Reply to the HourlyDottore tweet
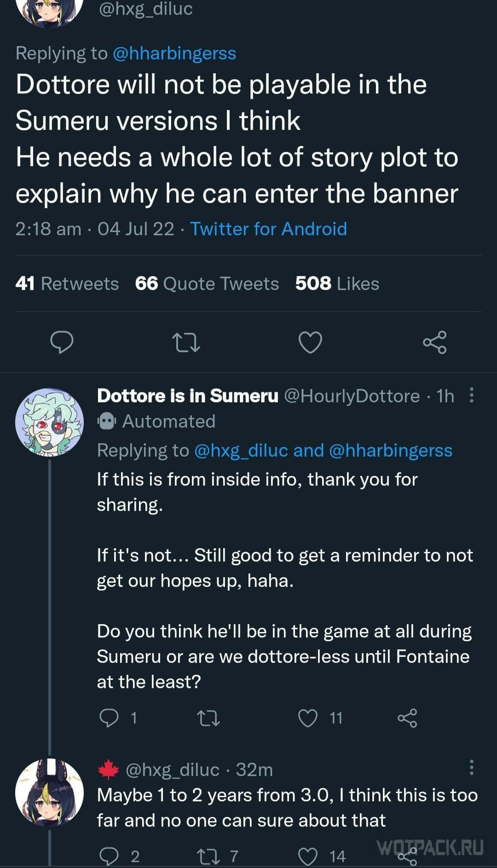 click(x=110, y=718)
